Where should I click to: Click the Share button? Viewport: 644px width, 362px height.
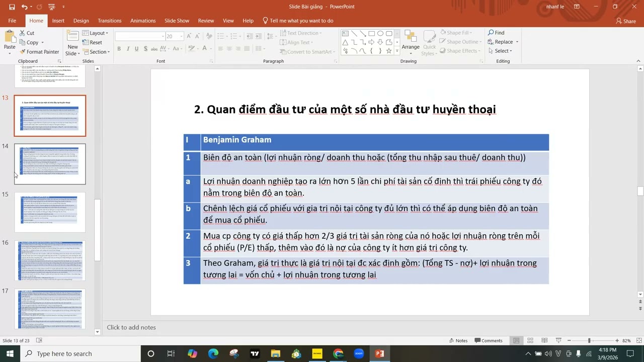point(626,21)
